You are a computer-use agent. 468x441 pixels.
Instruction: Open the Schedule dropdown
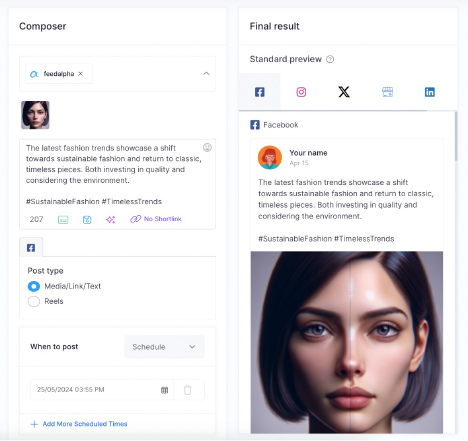coord(164,347)
